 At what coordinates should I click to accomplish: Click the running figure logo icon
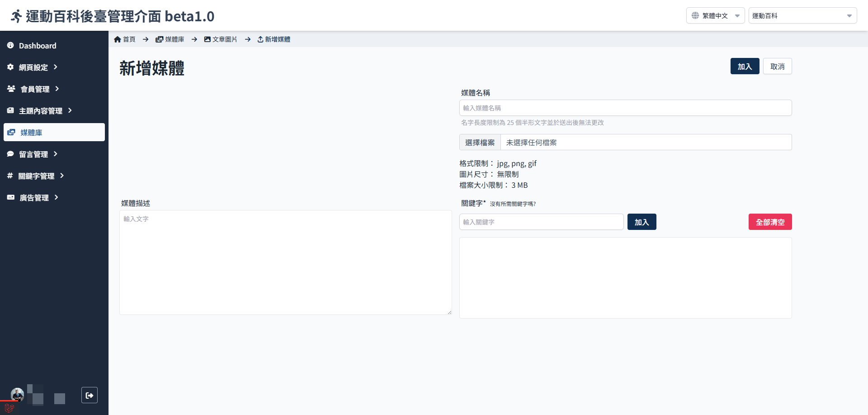point(16,16)
